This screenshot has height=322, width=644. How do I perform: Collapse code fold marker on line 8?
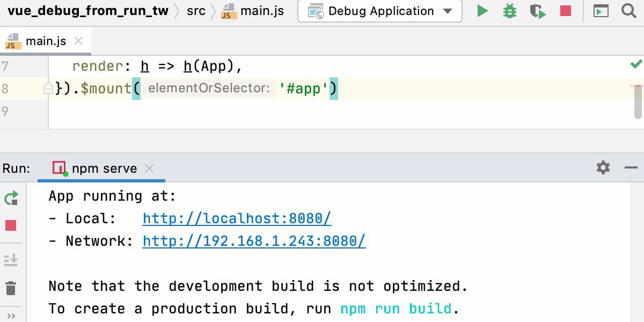tap(48, 88)
